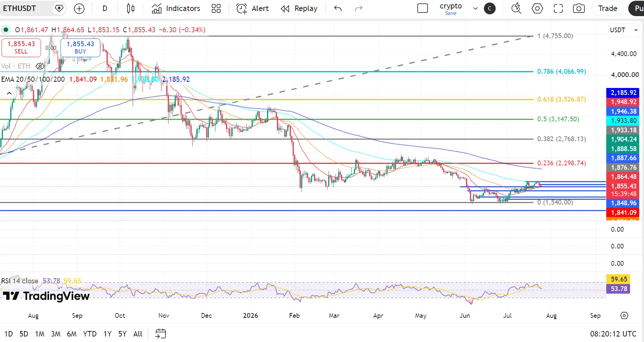Select the RSI 14 close indicator legend
The image size is (644, 342).
(19, 281)
